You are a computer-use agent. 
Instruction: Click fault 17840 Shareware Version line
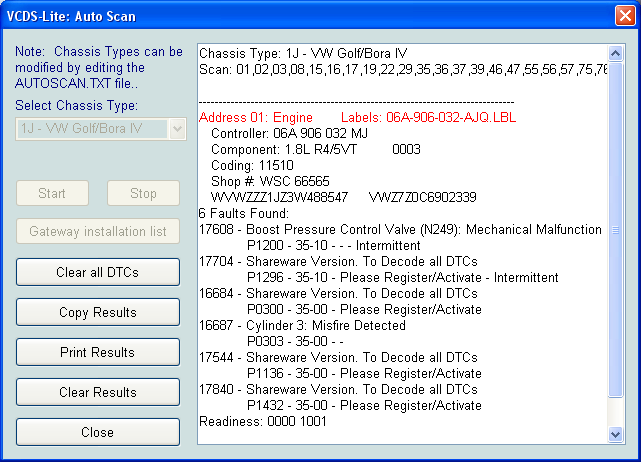338,389
